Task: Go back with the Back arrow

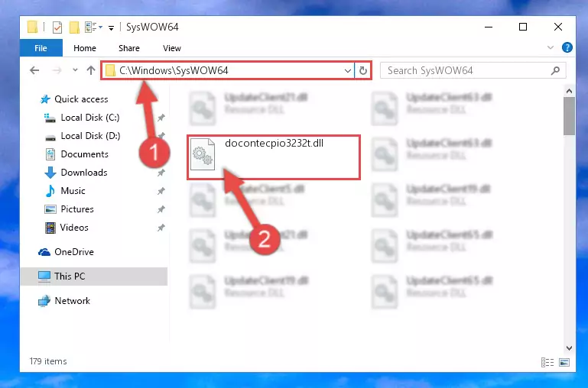Action: coord(34,70)
